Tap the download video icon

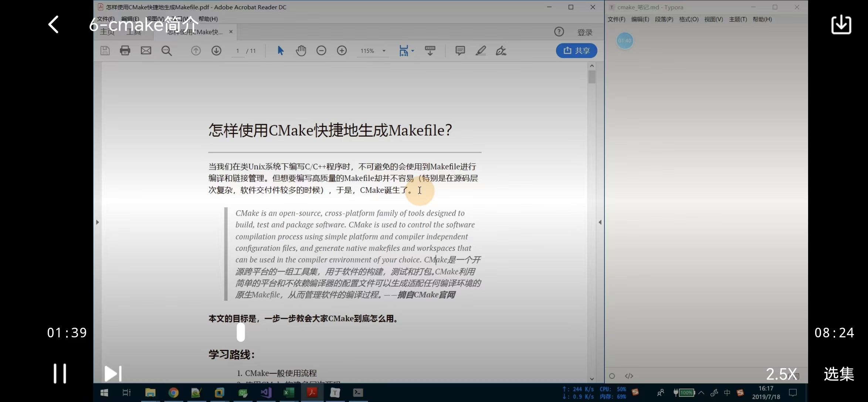pos(841,24)
